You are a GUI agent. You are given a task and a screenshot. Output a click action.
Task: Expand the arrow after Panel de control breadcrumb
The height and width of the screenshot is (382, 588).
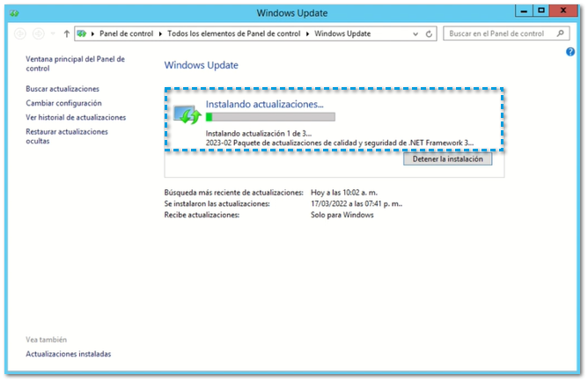click(x=160, y=33)
